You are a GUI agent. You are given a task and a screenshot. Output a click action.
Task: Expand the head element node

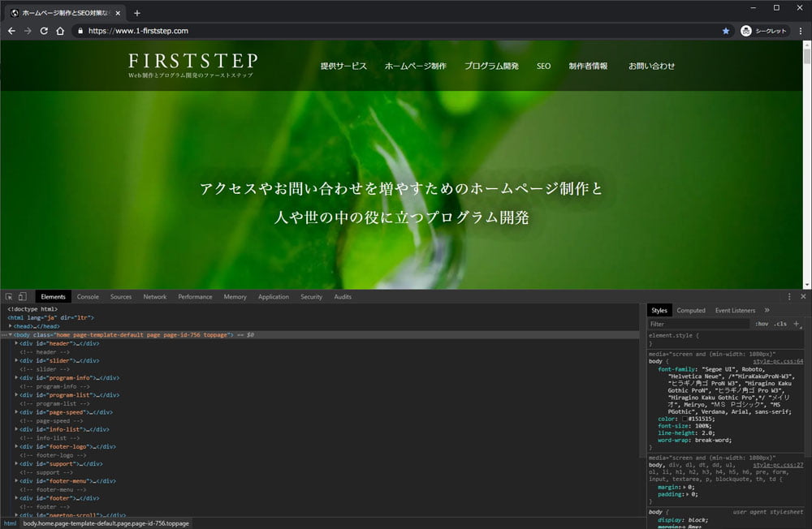click(x=11, y=326)
